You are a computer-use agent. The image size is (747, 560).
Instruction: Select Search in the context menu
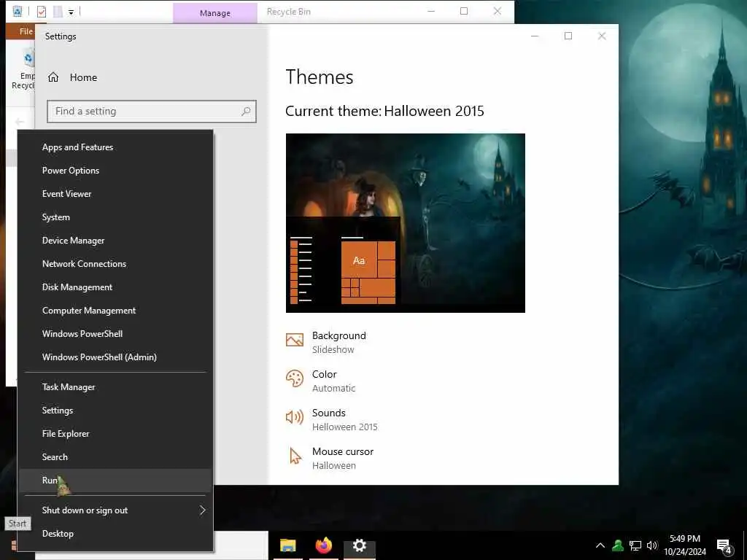point(115,457)
